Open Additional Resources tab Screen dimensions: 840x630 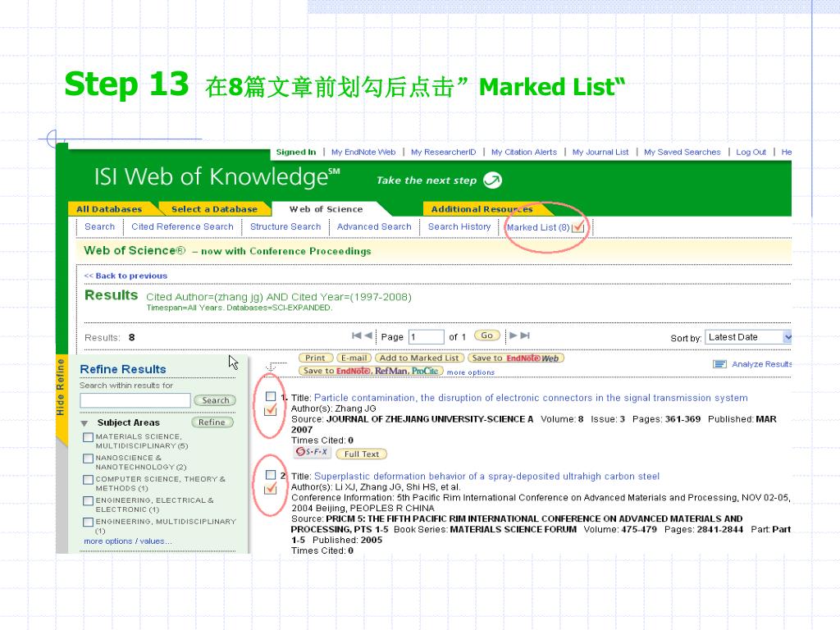tap(482, 209)
